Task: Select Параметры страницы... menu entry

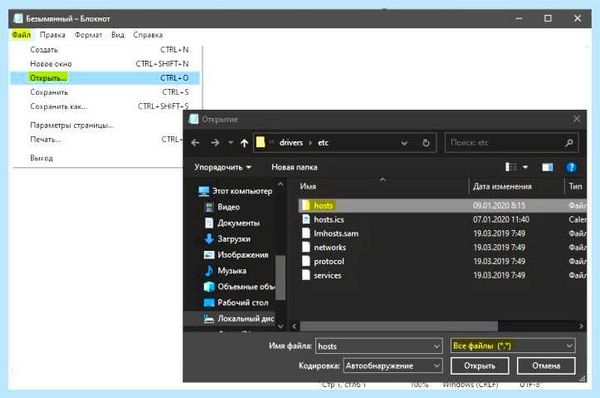Action: pyautogui.click(x=96, y=125)
